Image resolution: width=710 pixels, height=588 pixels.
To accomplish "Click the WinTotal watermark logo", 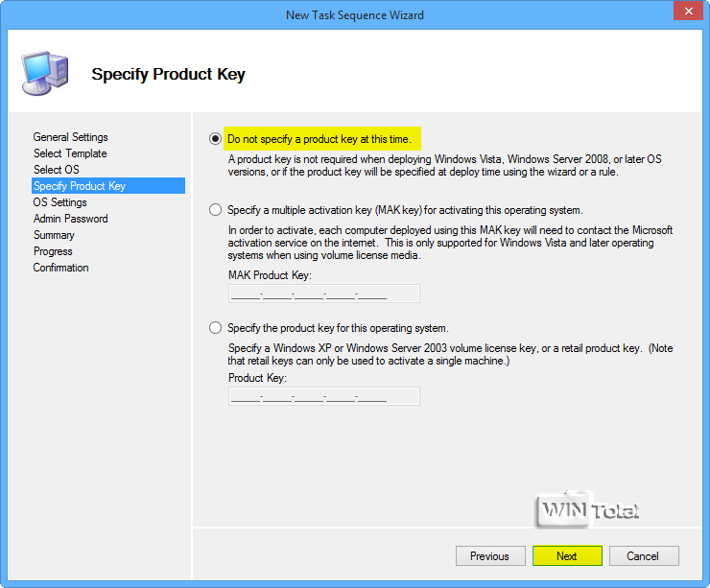I will (587, 510).
